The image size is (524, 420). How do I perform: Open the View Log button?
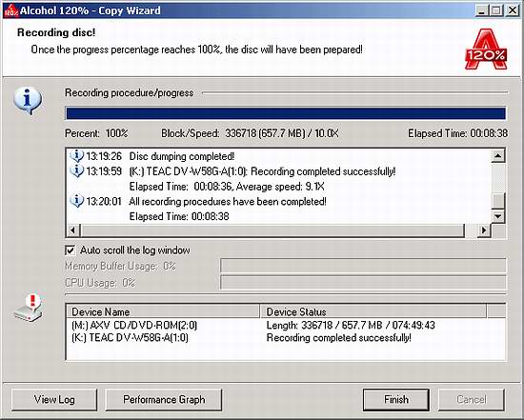[54, 400]
